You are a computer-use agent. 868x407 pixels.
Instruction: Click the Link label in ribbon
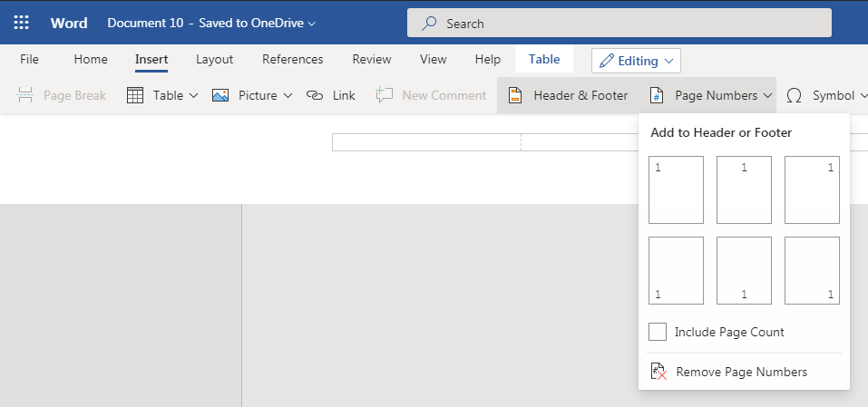(344, 96)
